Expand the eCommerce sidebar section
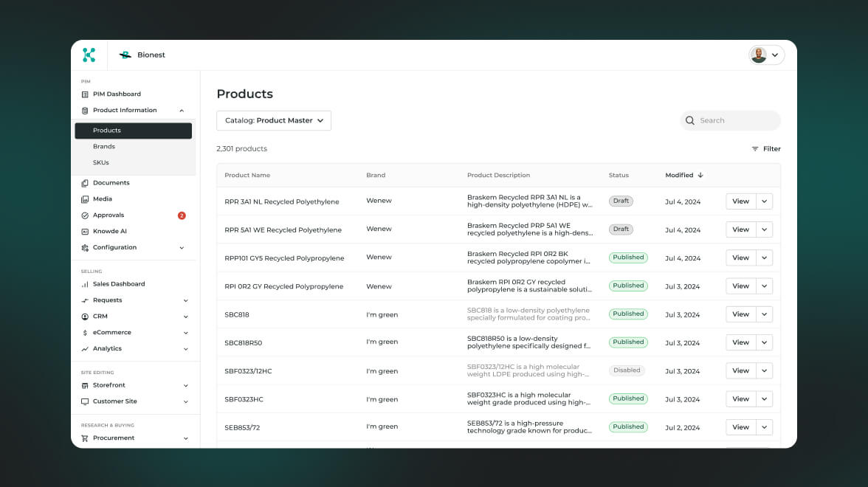868x487 pixels. click(x=185, y=333)
